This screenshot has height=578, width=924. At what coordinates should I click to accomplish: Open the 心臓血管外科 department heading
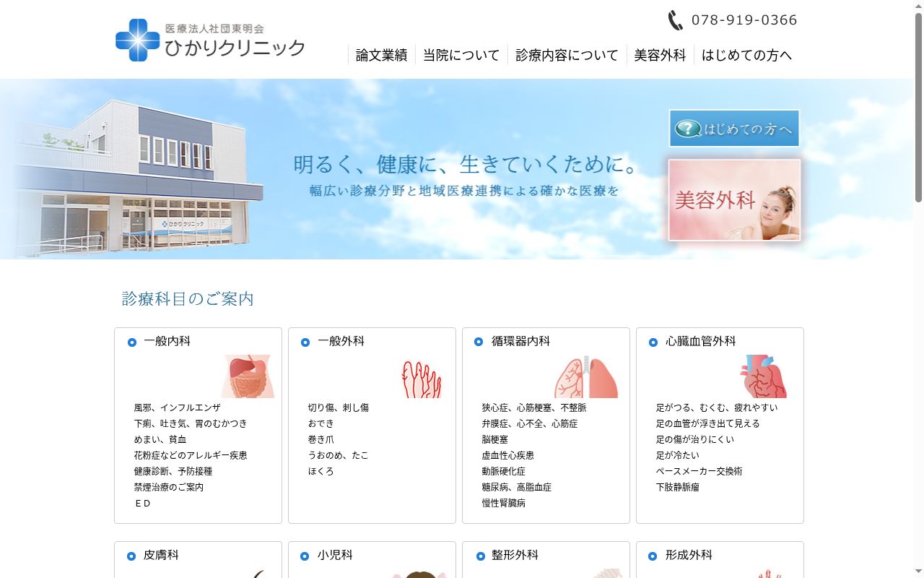700,341
